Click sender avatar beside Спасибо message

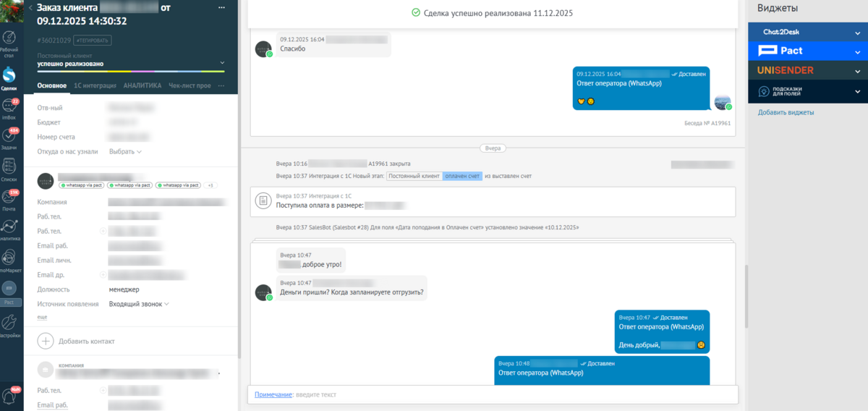click(263, 48)
